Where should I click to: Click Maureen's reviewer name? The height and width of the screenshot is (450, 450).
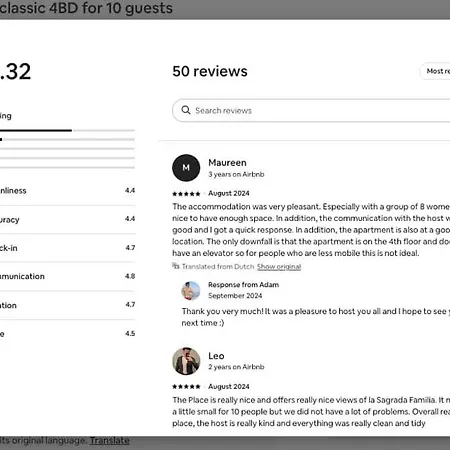pyautogui.click(x=227, y=163)
